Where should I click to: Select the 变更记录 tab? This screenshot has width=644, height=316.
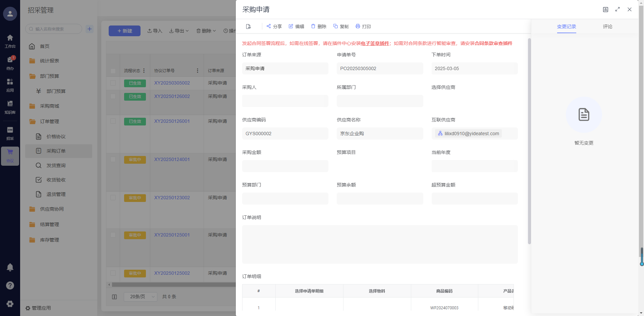567,27
